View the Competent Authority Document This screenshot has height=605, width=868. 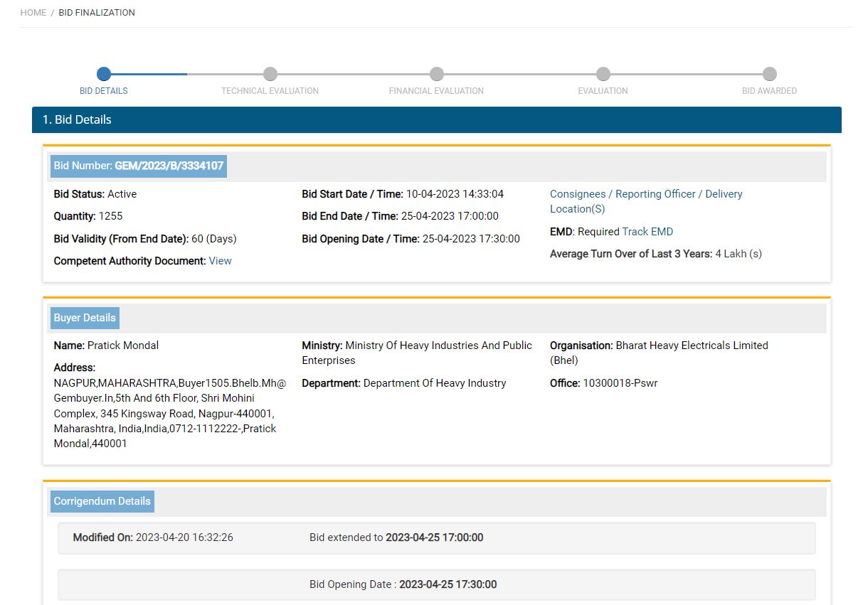[220, 261]
